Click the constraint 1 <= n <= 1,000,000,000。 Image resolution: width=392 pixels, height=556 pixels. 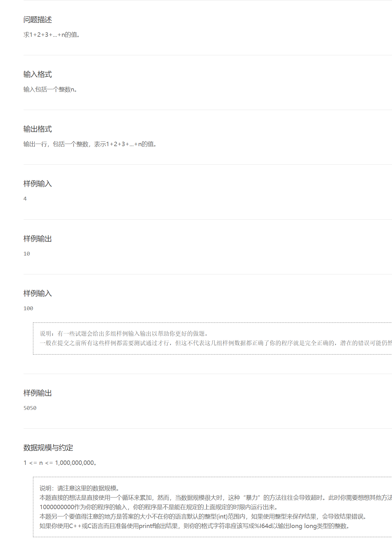[x=60, y=463]
